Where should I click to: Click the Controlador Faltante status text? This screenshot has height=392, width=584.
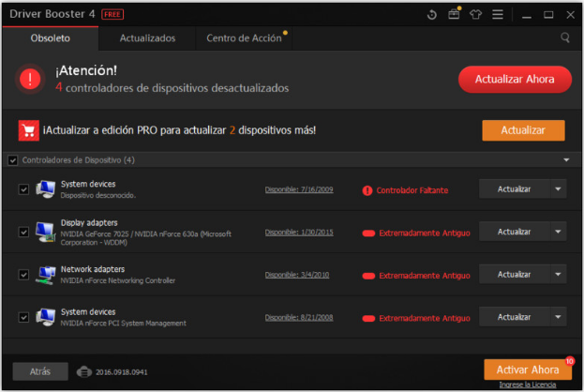pos(412,190)
